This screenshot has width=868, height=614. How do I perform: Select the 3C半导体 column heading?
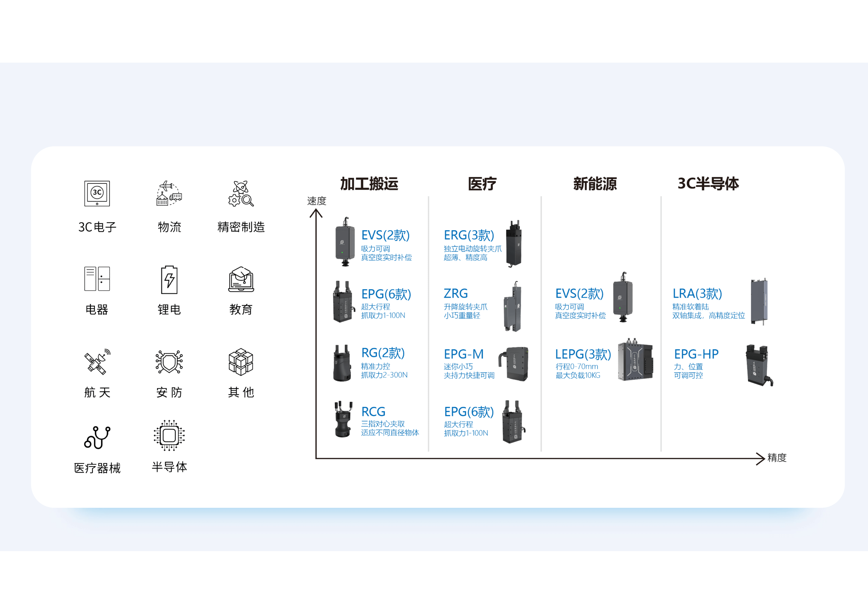point(708,184)
